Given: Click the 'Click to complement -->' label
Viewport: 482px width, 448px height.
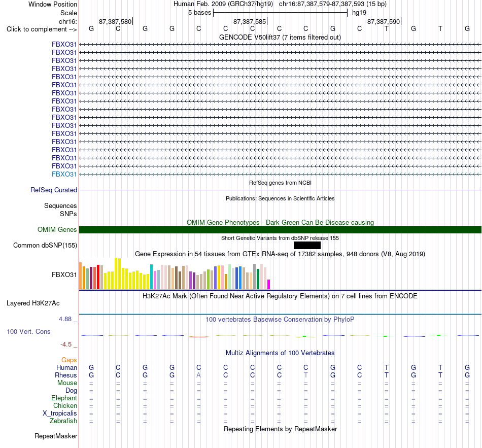Looking at the screenshot, I should 42,29.
